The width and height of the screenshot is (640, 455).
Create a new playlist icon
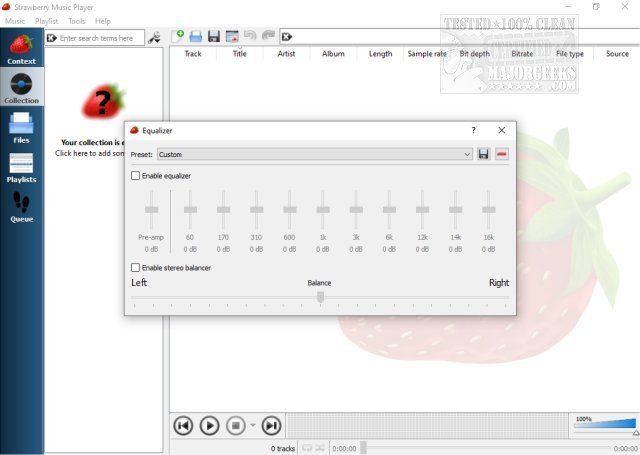(178, 36)
